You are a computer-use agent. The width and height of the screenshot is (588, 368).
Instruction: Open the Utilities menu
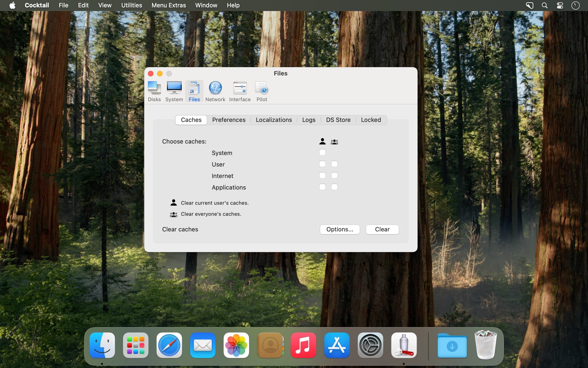click(131, 5)
